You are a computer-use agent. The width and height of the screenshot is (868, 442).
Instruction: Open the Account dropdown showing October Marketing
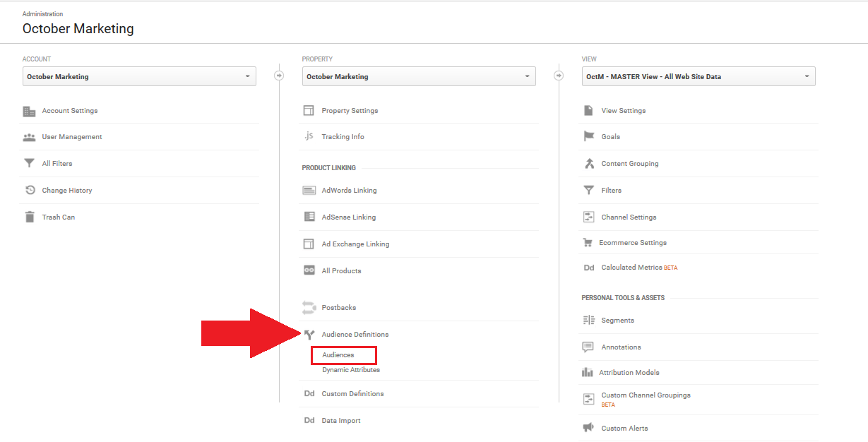coord(139,76)
